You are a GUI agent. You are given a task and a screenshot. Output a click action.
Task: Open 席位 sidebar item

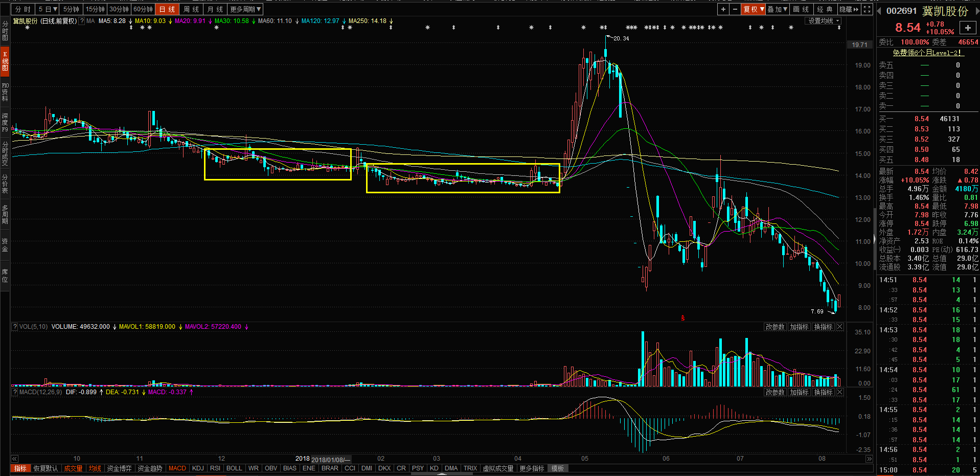(5, 276)
